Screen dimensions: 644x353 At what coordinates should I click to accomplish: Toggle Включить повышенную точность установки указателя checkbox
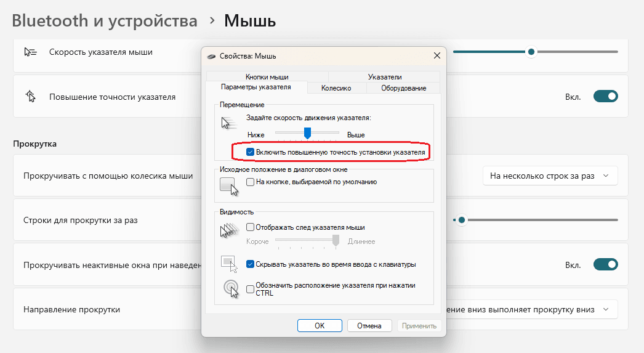pos(250,152)
